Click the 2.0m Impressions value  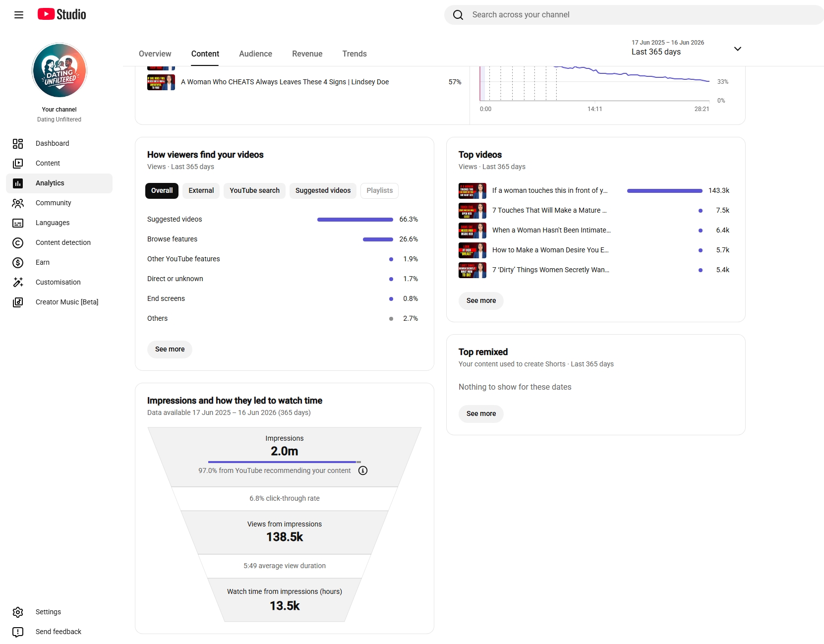click(x=285, y=452)
